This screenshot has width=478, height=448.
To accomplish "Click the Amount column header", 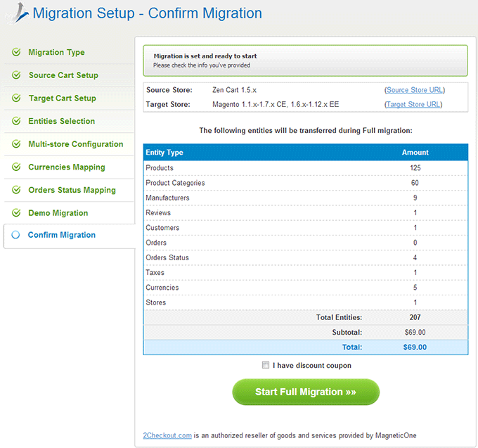I will [415, 152].
